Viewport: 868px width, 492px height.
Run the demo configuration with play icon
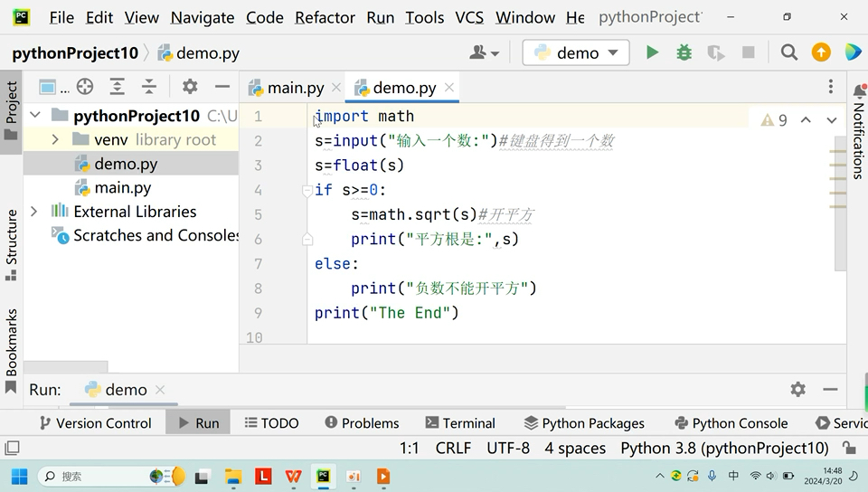point(652,53)
